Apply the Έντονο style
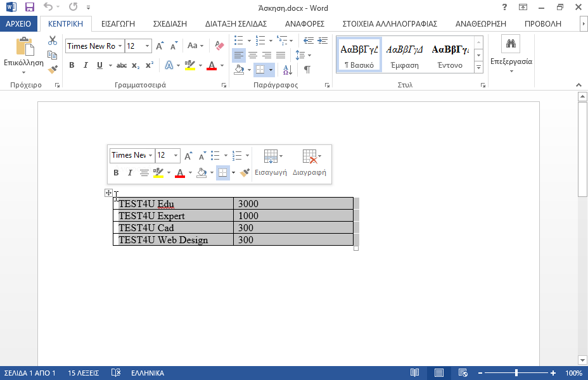The image size is (588, 380). (x=450, y=55)
